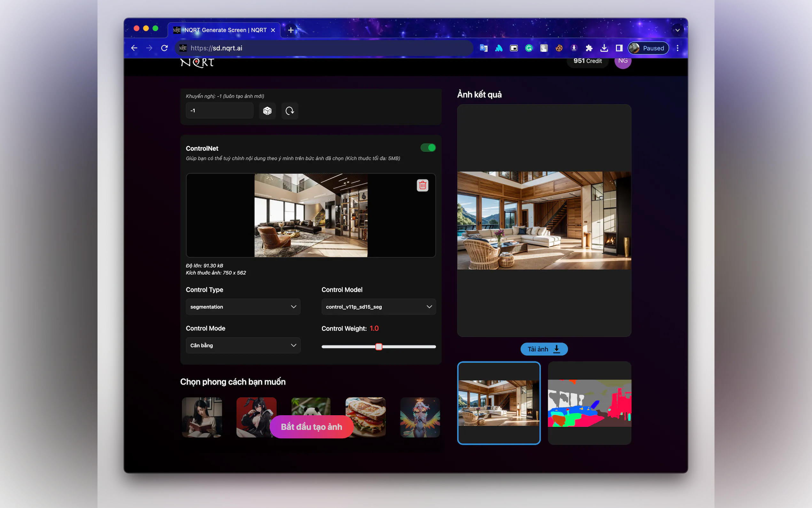Open the browser extensions puzzle icon

(589, 48)
